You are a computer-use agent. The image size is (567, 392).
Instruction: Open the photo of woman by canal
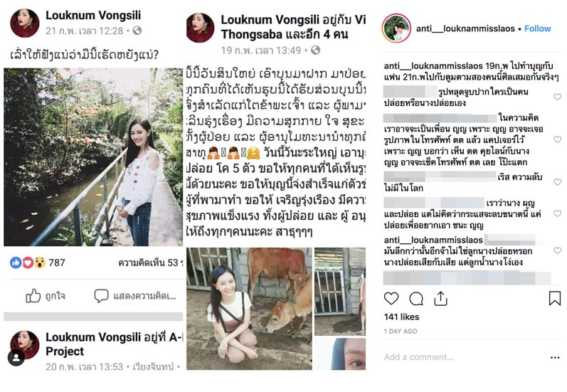(93, 157)
